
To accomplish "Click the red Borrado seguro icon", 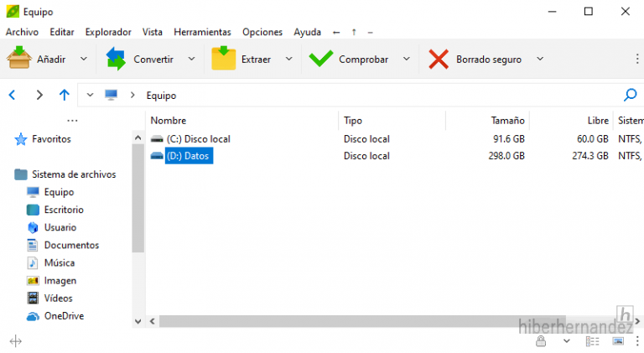I will [439, 59].
